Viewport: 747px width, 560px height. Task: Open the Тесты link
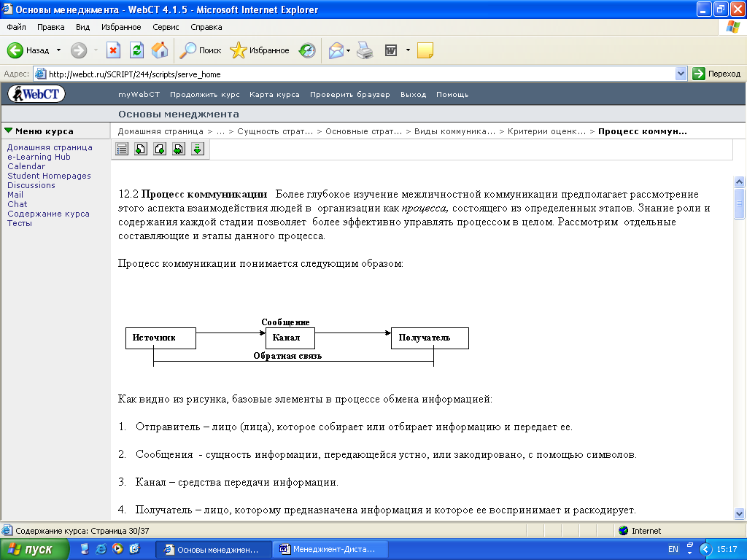pos(20,223)
